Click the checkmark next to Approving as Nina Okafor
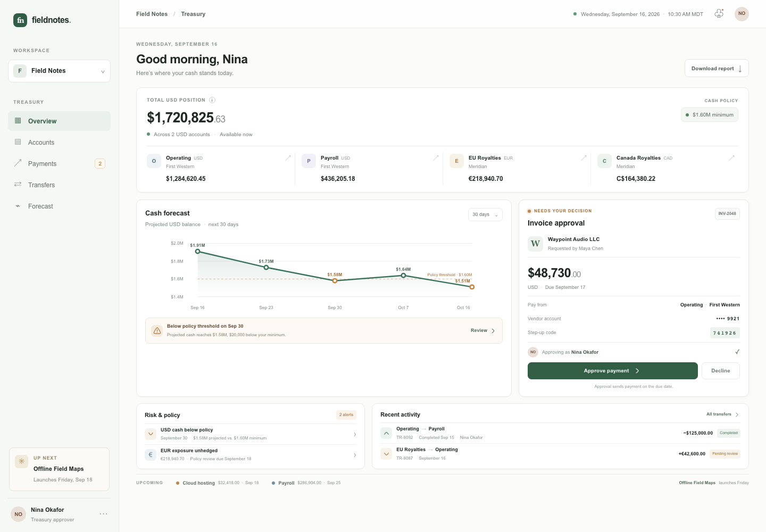Screen dimensions: 766x532 737,352
